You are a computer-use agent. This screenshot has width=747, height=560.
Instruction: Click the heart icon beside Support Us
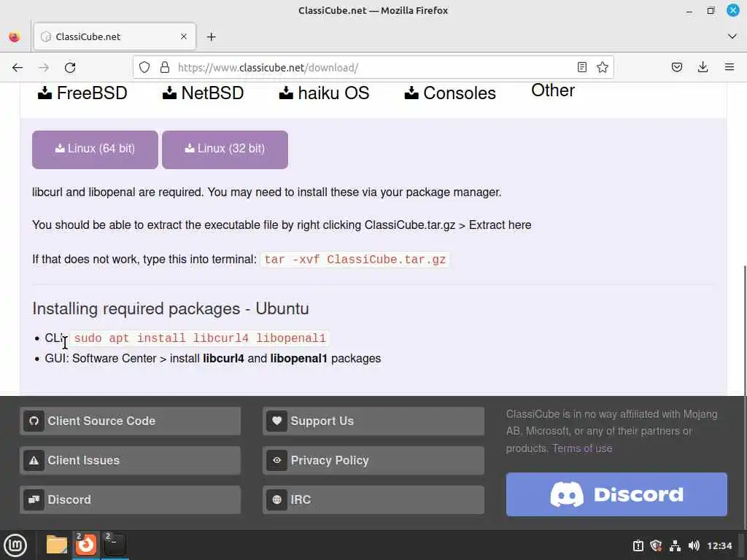276,421
